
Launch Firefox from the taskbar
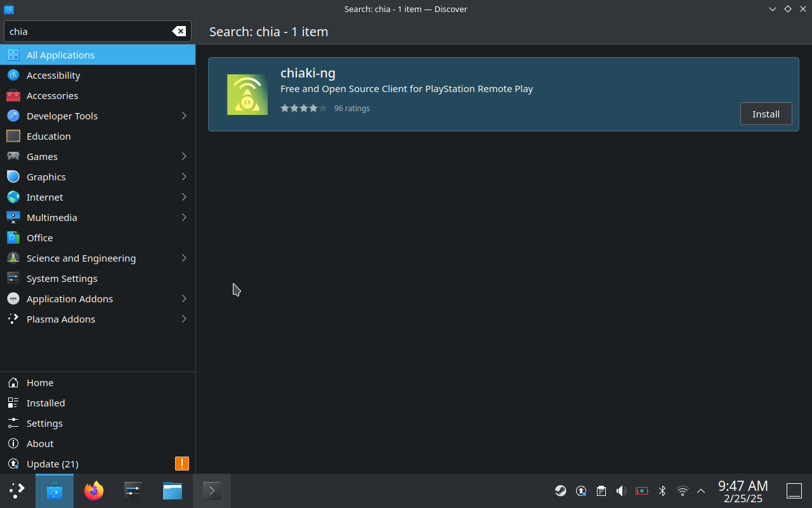94,491
